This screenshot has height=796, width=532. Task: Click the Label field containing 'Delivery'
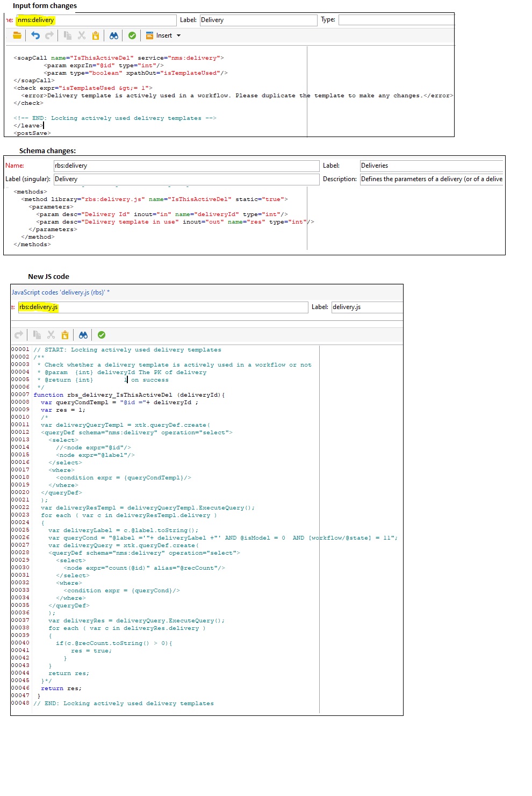point(258,19)
